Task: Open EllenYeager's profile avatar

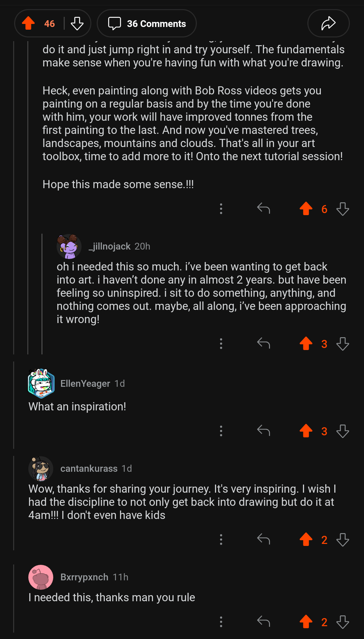Action: click(x=41, y=383)
